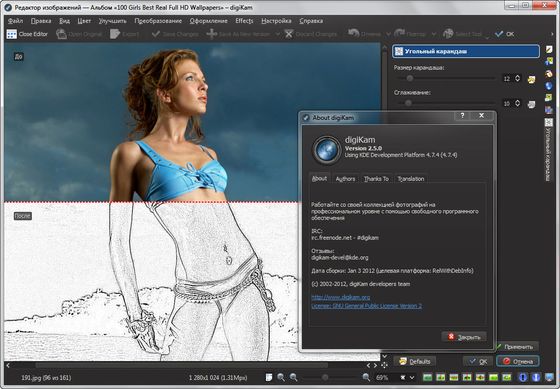
Task: Click the About dialog help question button
Action: 462,115
